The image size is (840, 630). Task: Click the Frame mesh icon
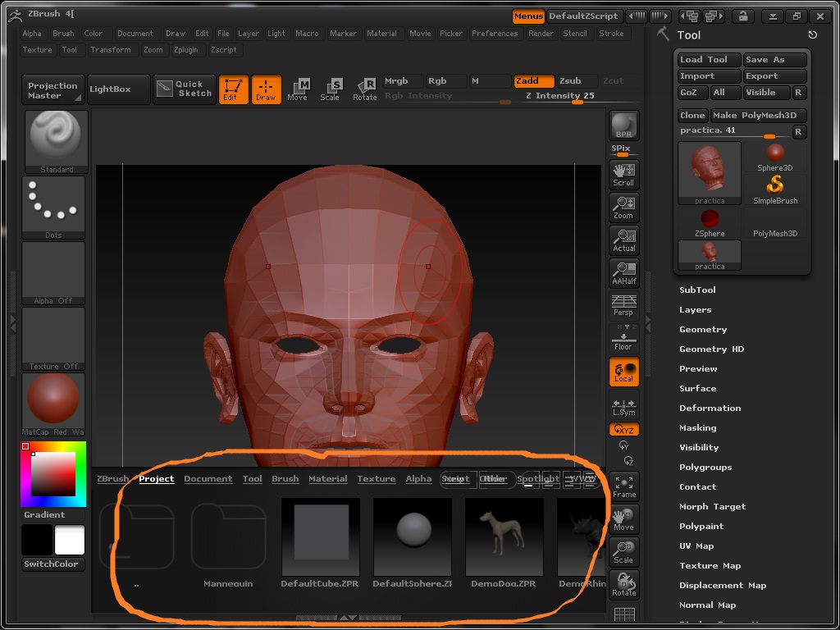point(623,486)
